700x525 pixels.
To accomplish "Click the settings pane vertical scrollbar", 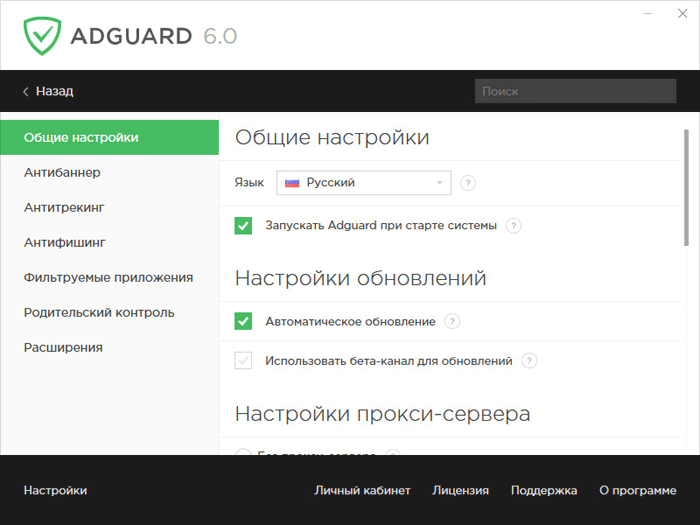I will point(686,188).
